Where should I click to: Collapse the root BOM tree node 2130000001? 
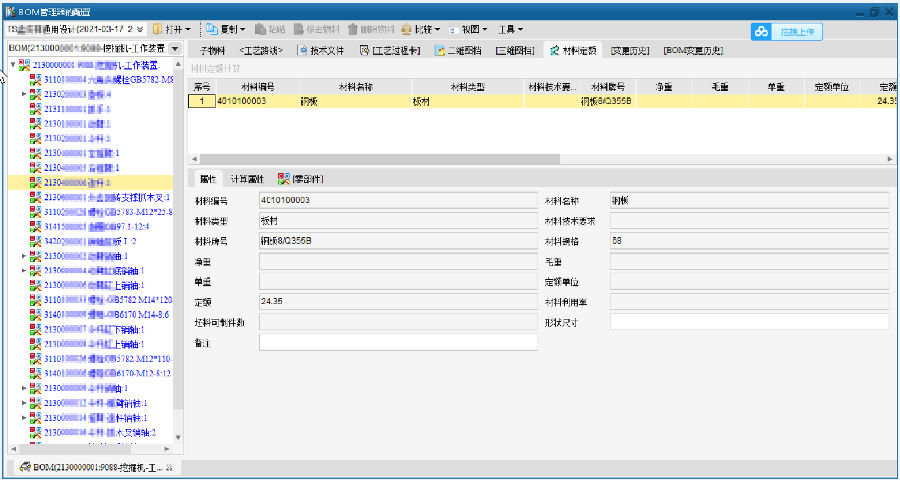pos(12,65)
